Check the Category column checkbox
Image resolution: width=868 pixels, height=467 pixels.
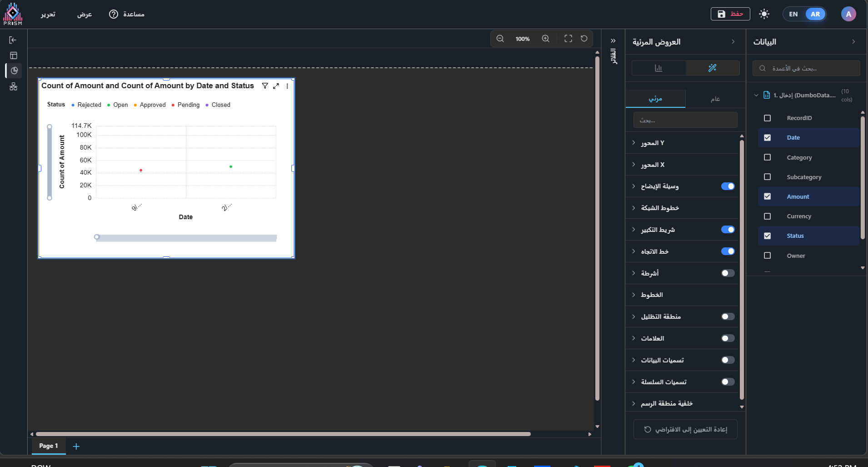coord(768,157)
